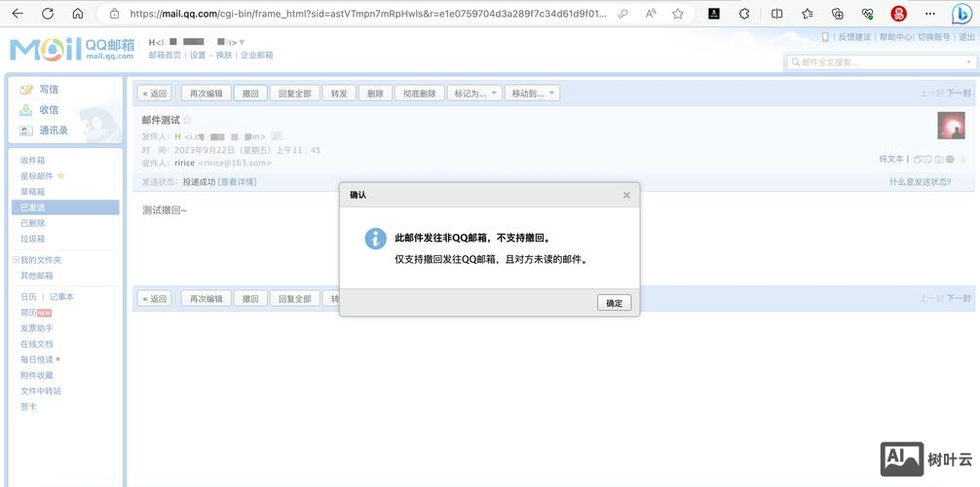Open the red profile avatar icon
980x487 pixels.
click(x=899, y=13)
